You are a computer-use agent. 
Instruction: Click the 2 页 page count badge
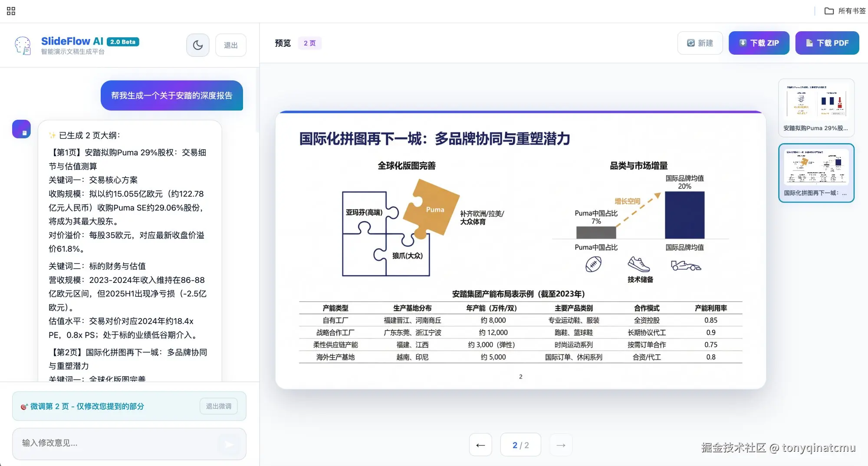point(310,43)
